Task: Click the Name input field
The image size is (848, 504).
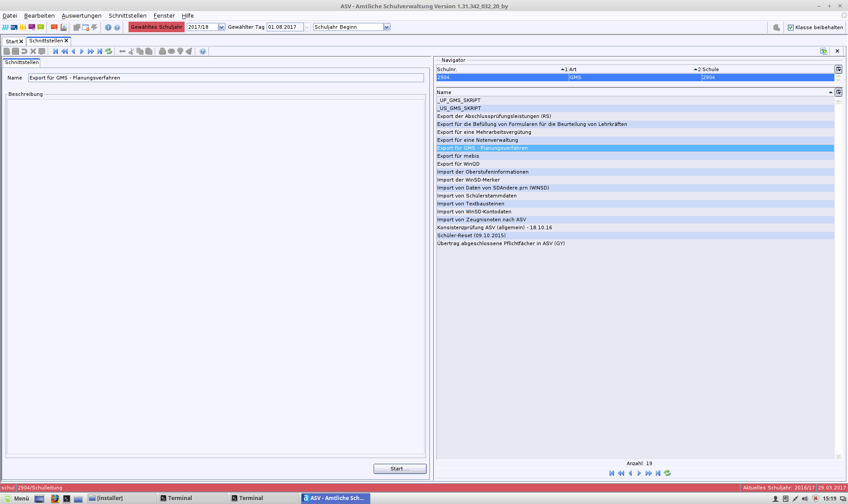Action: (x=226, y=78)
